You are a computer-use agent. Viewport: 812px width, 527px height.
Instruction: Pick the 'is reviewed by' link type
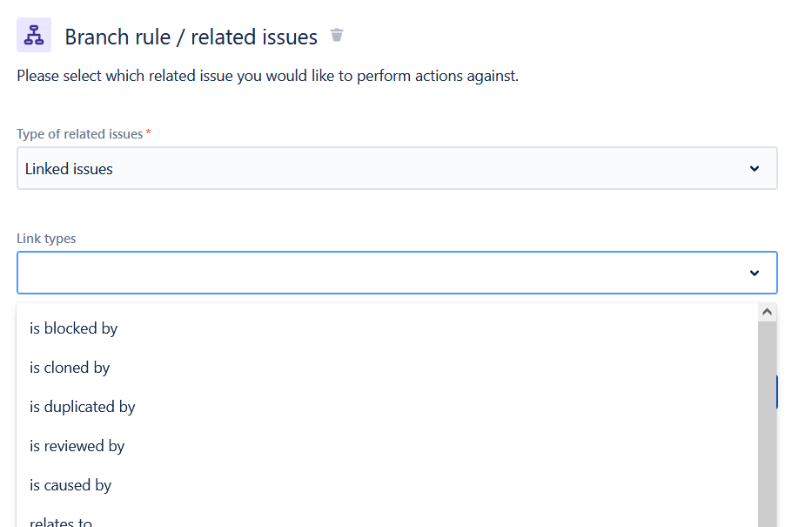(77, 446)
